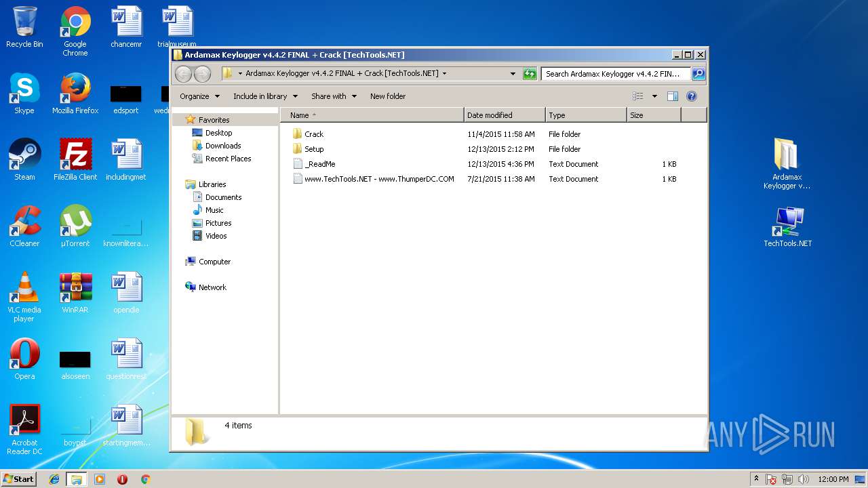
Task: Open WinRAR desktop shortcut
Action: (x=75, y=293)
